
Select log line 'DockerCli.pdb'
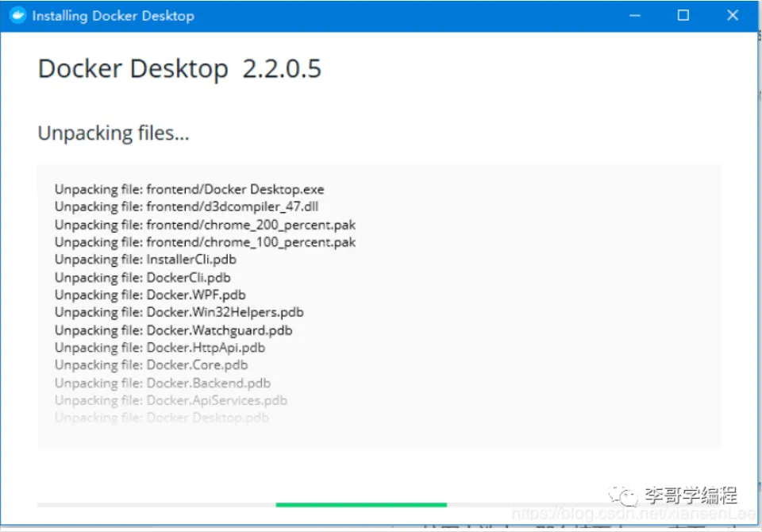142,278
